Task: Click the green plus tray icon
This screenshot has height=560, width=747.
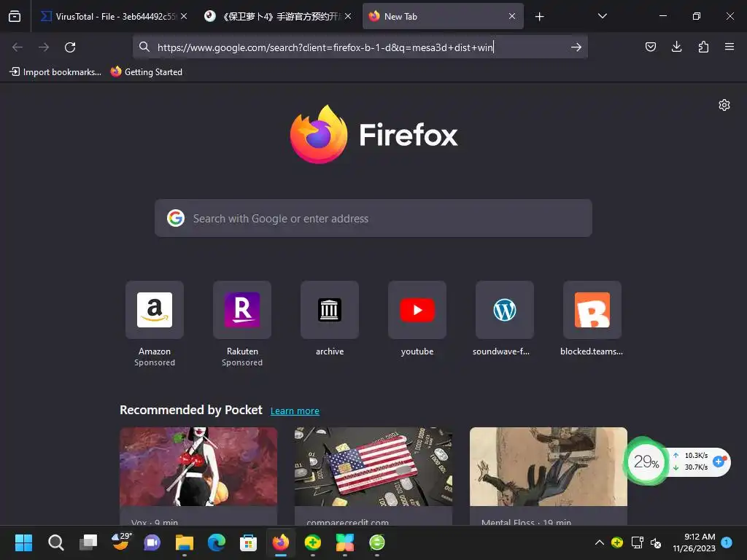Action: [x=617, y=542]
